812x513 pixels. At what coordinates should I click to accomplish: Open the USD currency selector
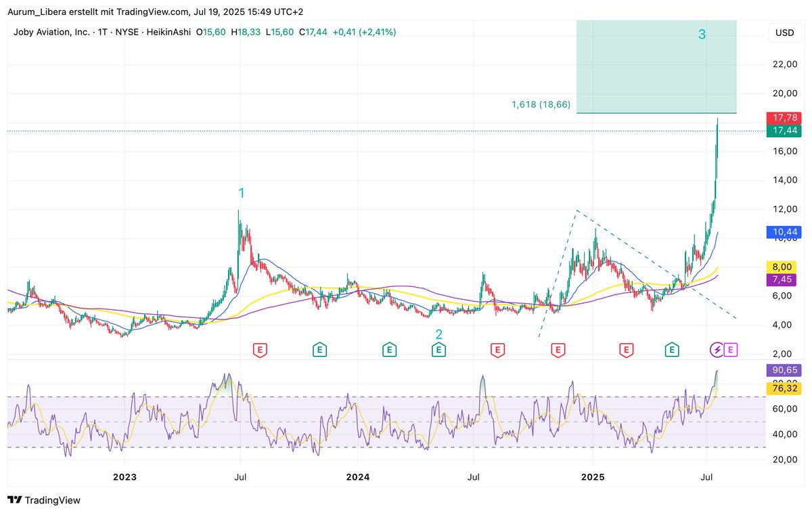[x=784, y=32]
